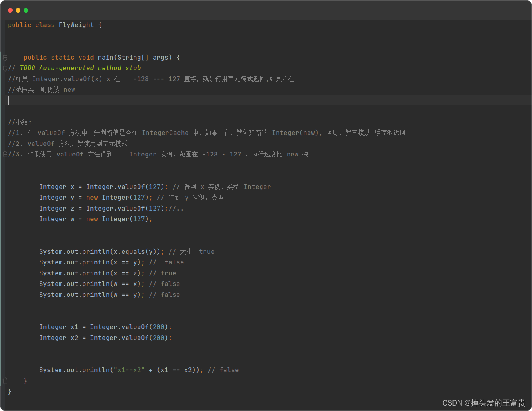Click the yellow minimize window button
Viewport: 532px width, 411px height.
pos(18,10)
